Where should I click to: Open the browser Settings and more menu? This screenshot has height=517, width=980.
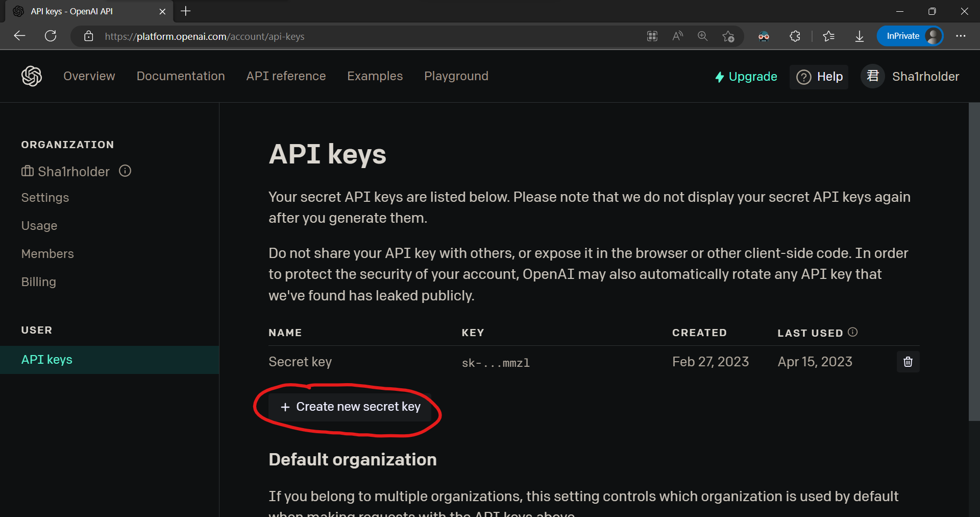pos(961,36)
